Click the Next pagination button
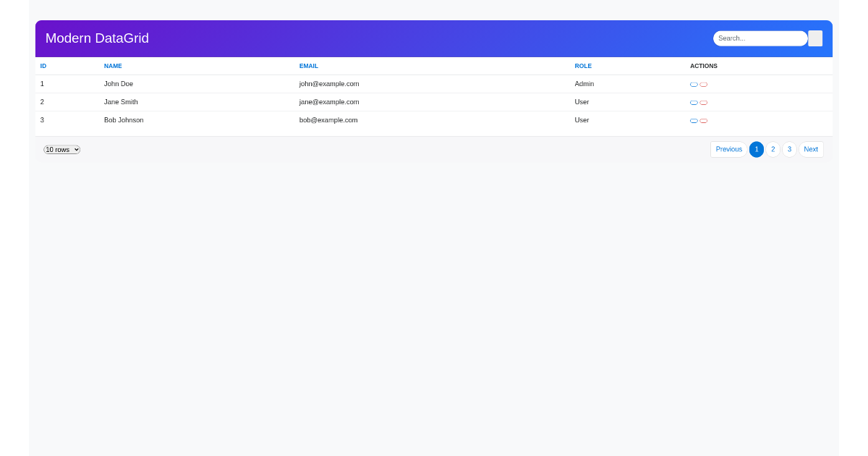This screenshot has width=868, height=456. (x=811, y=149)
